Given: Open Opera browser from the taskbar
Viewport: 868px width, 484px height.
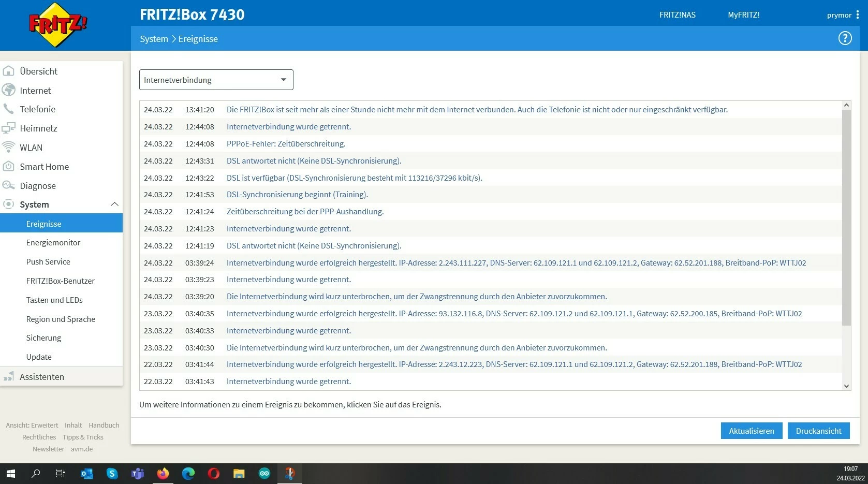Looking at the screenshot, I should pos(213,473).
